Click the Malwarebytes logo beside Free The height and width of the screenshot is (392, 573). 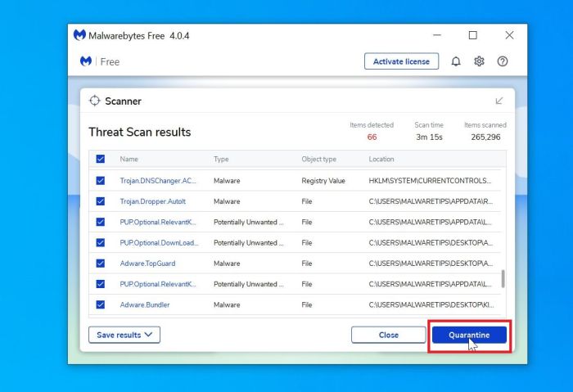pyautogui.click(x=85, y=61)
